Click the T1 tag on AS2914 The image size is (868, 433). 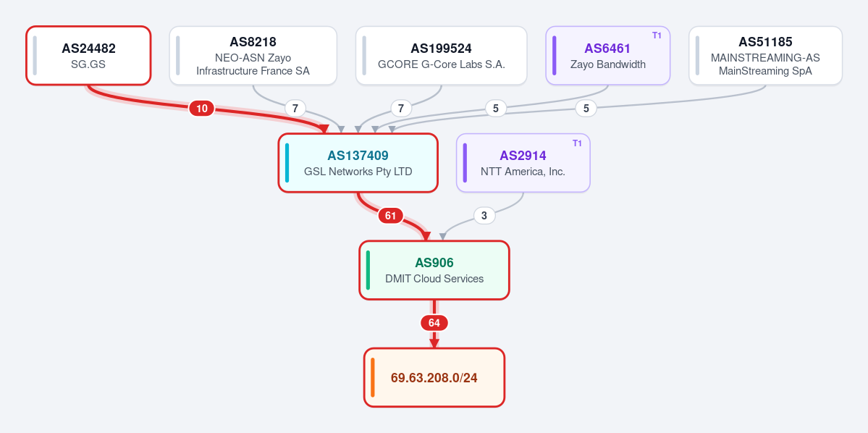(x=577, y=143)
